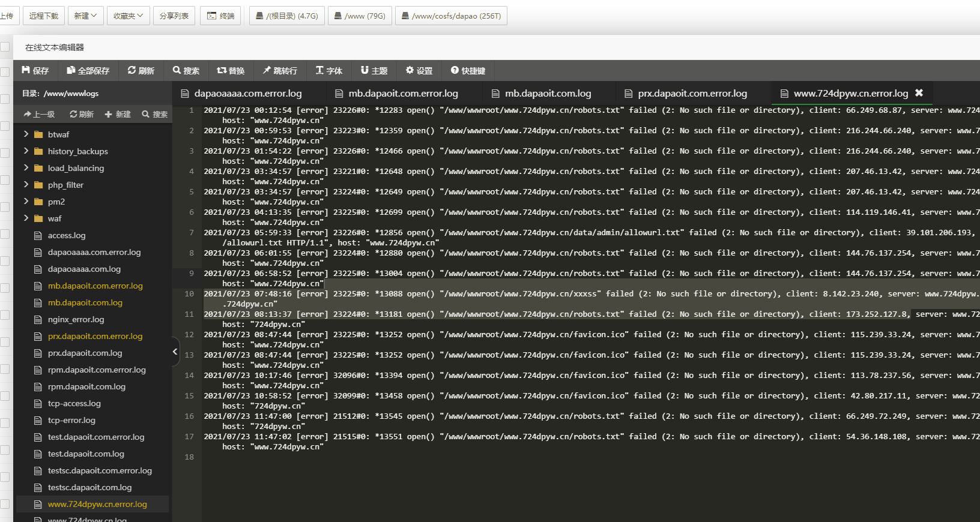The width and height of the screenshot is (980, 522).
Task: Close the www.724dpyw.cn.error.log tab
Action: point(919,93)
